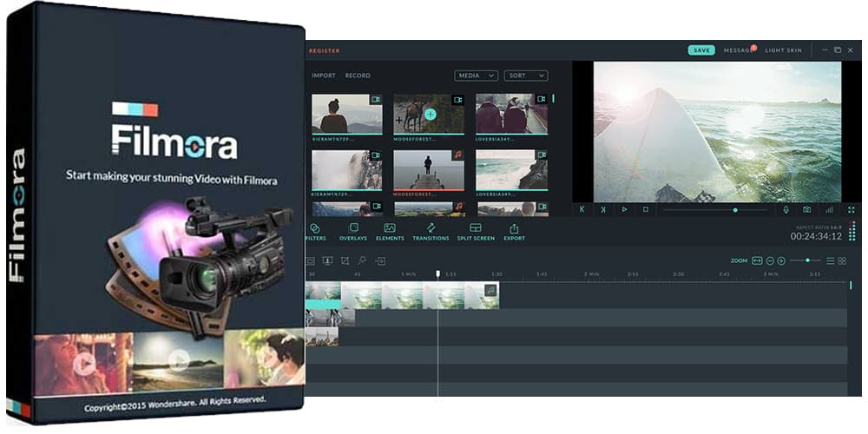
Task: Stop the preview playback
Action: pyautogui.click(x=646, y=209)
